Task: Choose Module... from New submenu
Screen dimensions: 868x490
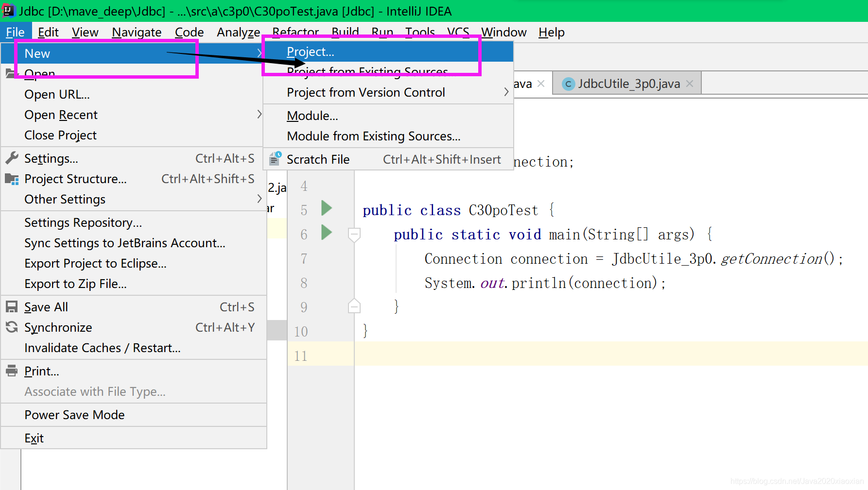Action: pyautogui.click(x=388, y=116)
